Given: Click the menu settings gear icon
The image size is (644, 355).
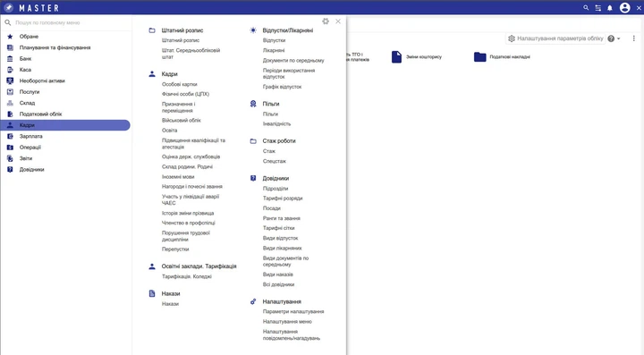Looking at the screenshot, I should pyautogui.click(x=326, y=21).
